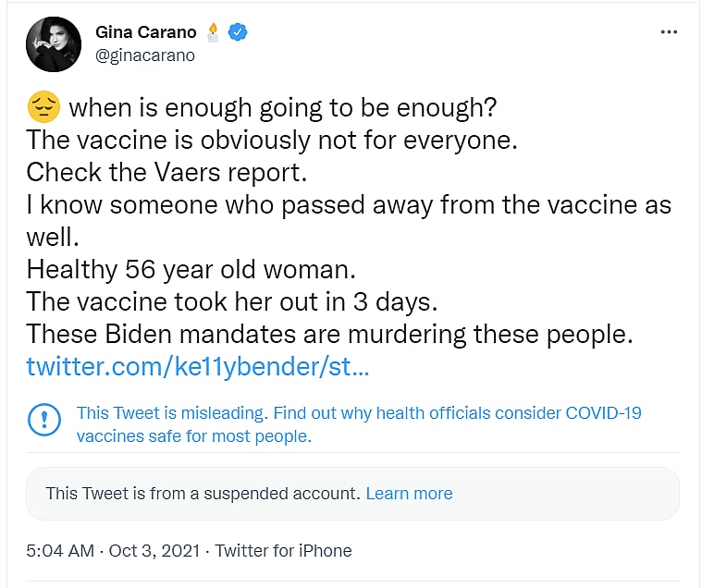This screenshot has width=702, height=588.
Task: Click the display name Gina Carano
Action: tap(145, 32)
